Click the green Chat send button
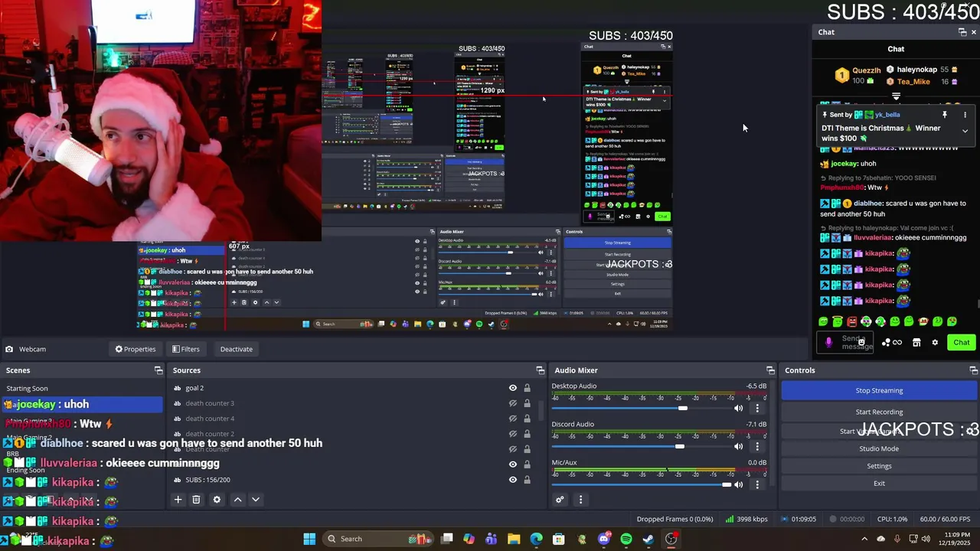Viewport: 980px width, 551px height. tap(962, 343)
